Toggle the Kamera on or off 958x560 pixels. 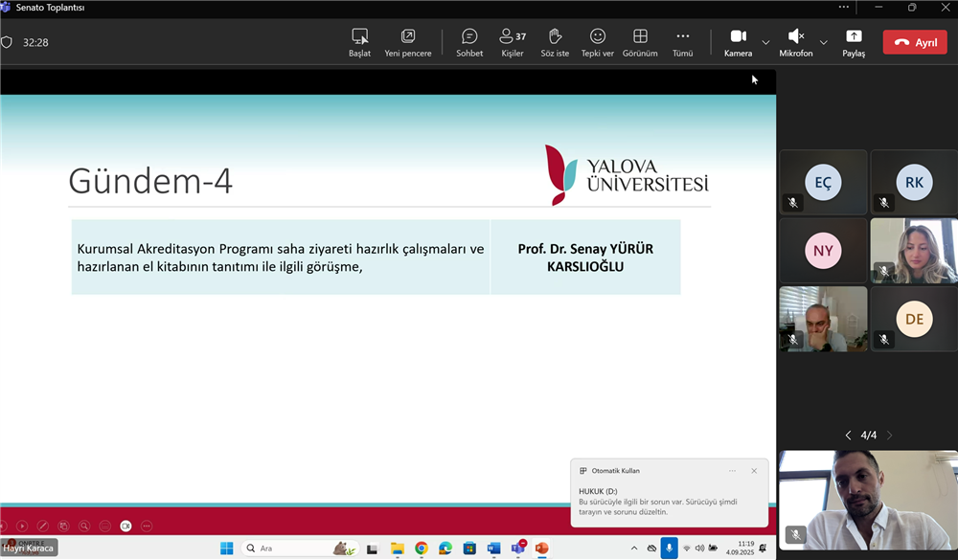(738, 43)
